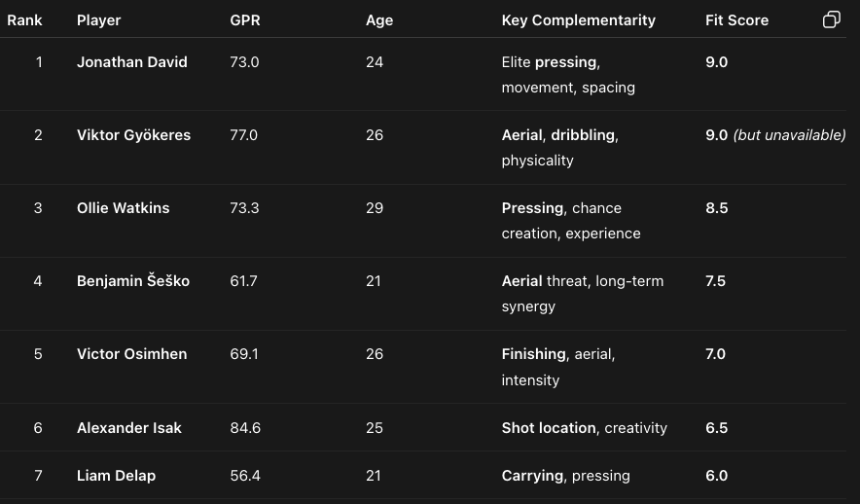Click the 77.0 GPR value
Viewport: 860px width, 504px height.
pos(244,135)
